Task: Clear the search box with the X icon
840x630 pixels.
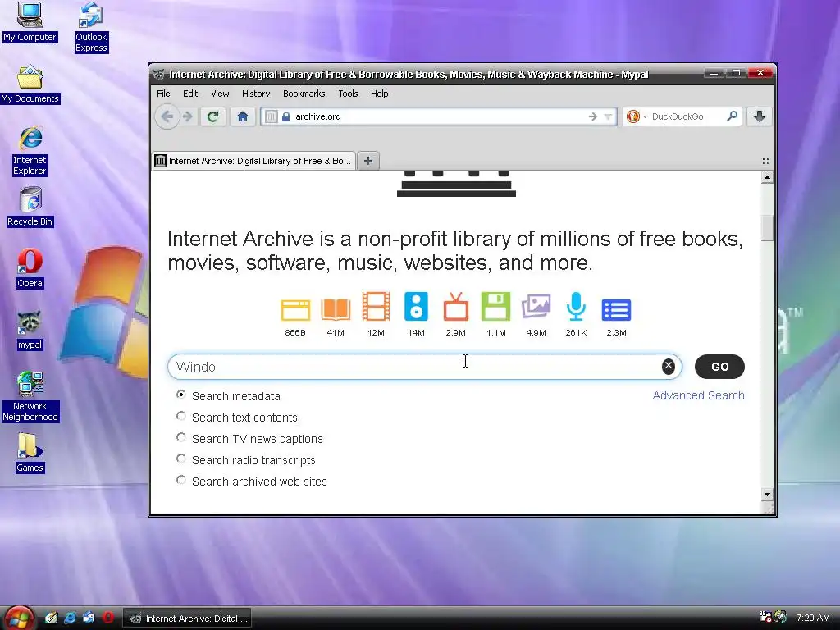Action: 668,367
